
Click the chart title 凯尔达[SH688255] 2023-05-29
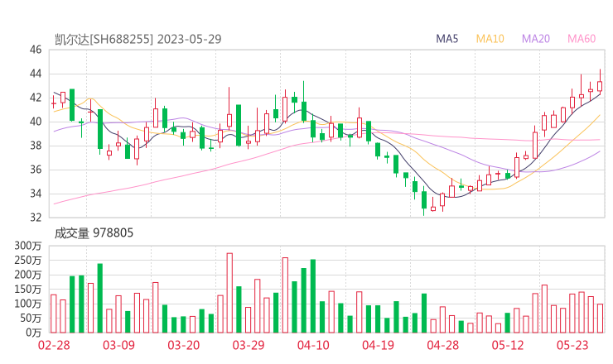(x=138, y=39)
